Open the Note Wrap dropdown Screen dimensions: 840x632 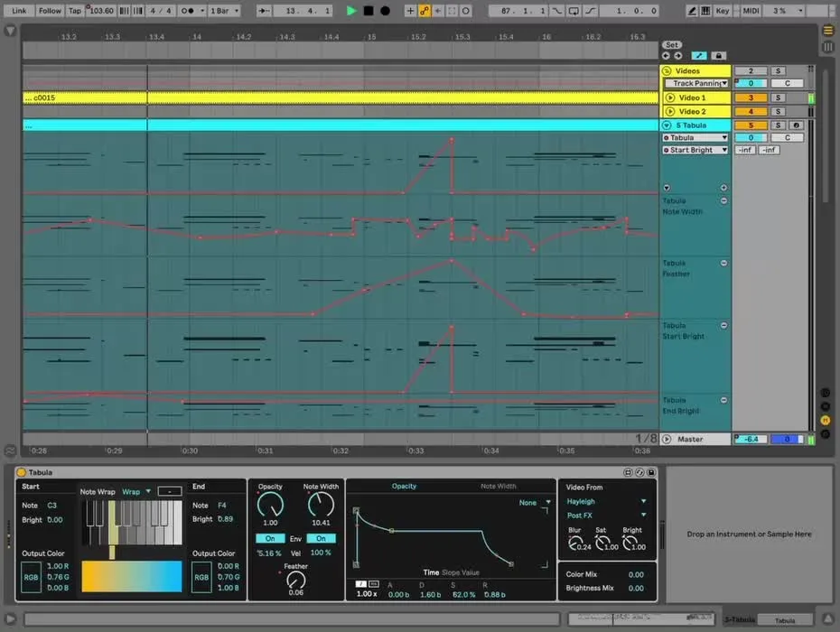pos(136,491)
